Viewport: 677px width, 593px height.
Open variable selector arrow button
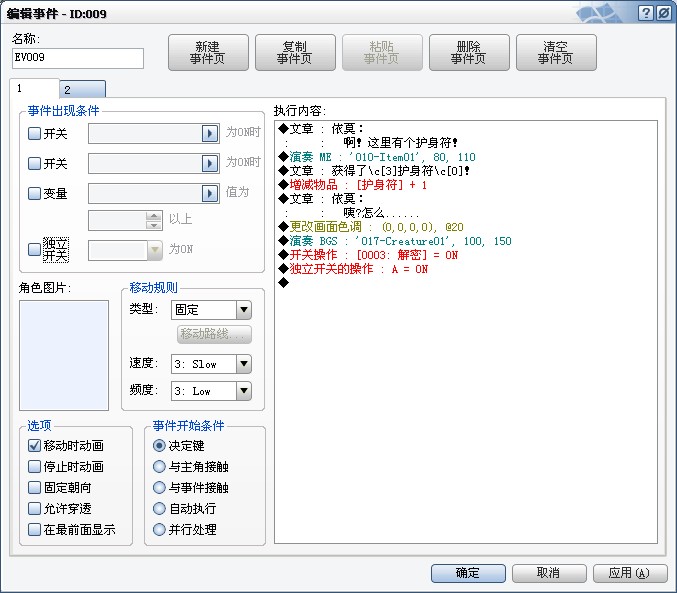(210, 193)
